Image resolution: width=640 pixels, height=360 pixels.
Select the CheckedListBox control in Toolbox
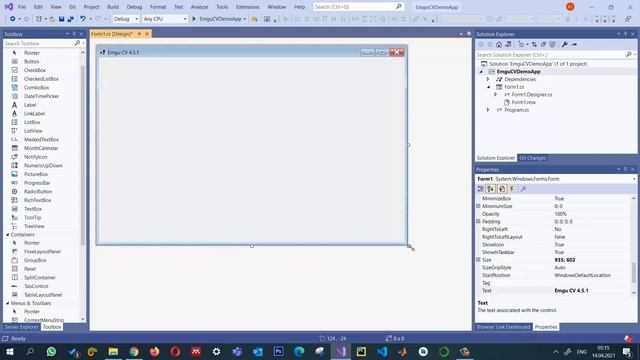tap(41, 79)
